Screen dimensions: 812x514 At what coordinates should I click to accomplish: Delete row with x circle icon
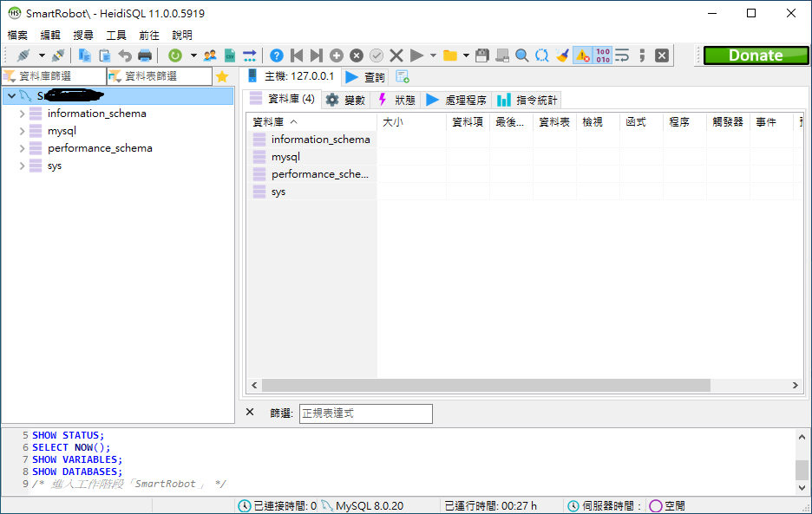[x=357, y=55]
